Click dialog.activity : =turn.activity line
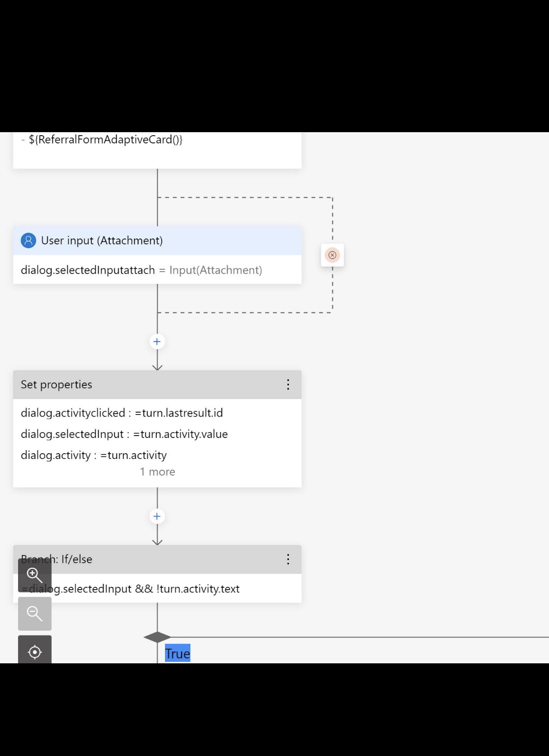 pyautogui.click(x=94, y=456)
